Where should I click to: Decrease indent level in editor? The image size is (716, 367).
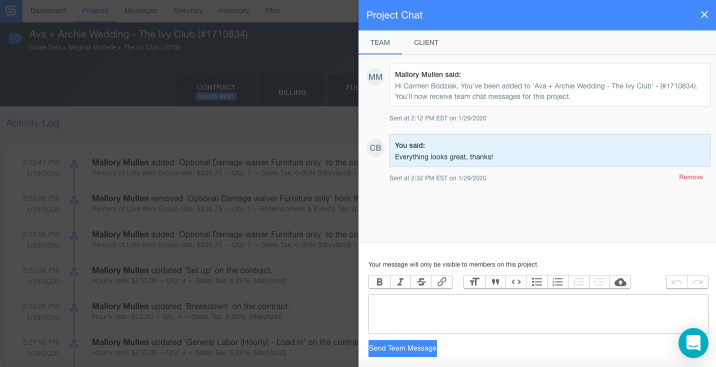point(579,282)
